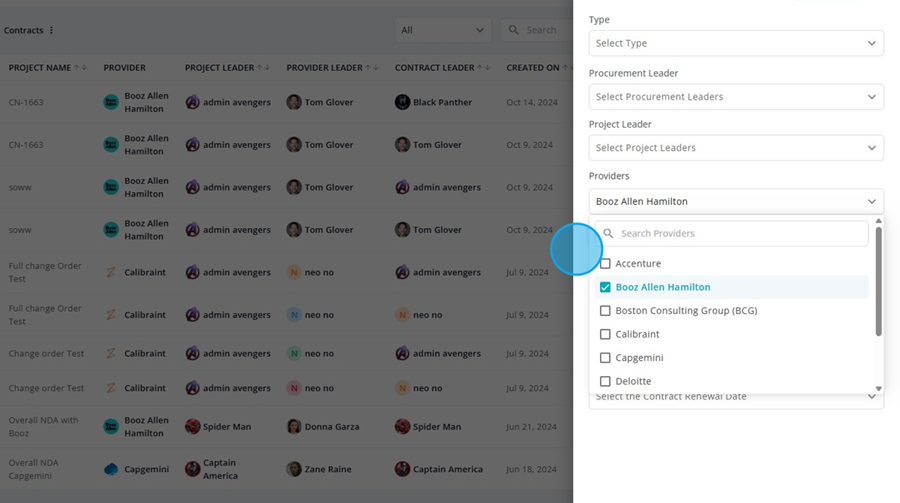This screenshot has height=503, width=900.
Task: Click the providers list scroll-up arrow
Action: click(x=878, y=221)
